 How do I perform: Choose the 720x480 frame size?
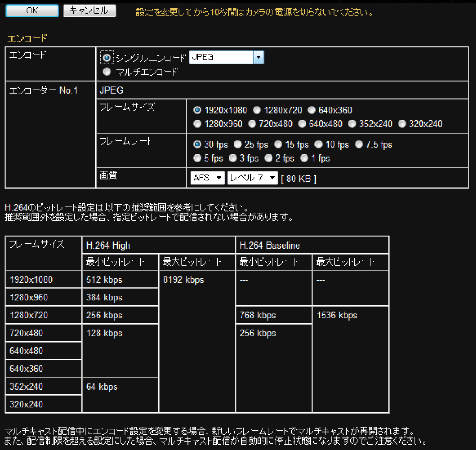pos(252,124)
